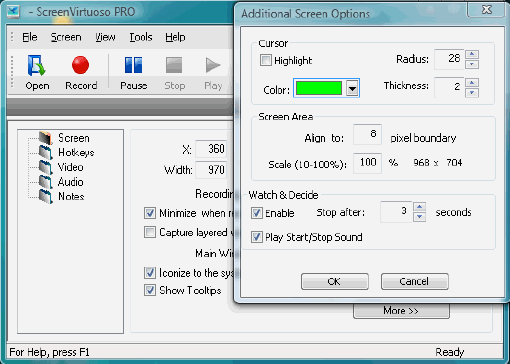Close the Additional Screen Options dialog
The height and width of the screenshot is (364, 510).
click(487, 10)
